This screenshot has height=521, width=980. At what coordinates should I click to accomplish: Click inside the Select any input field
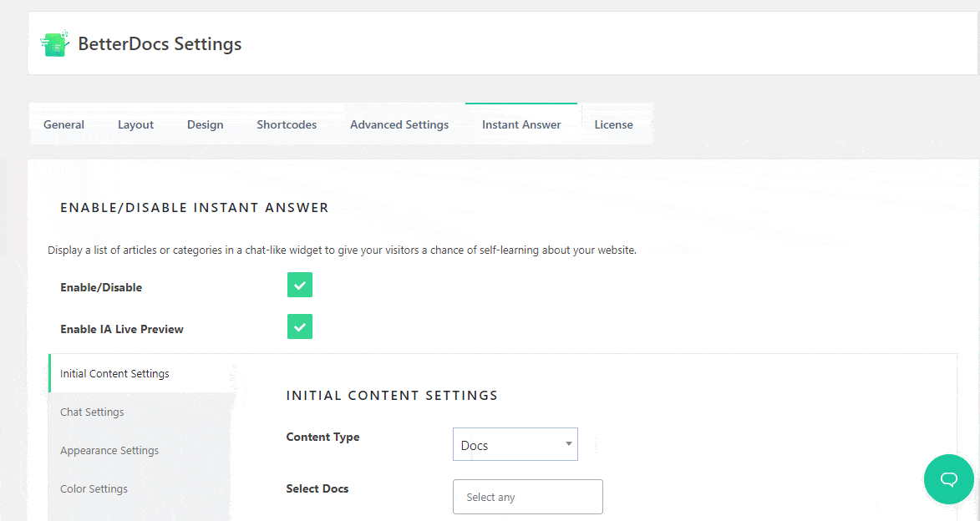click(527, 496)
